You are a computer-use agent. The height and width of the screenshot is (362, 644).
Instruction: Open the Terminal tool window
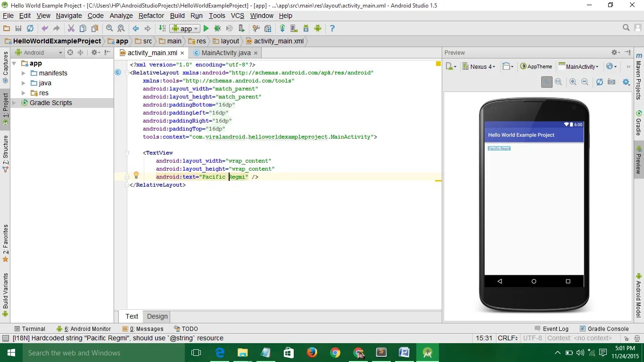point(30,329)
